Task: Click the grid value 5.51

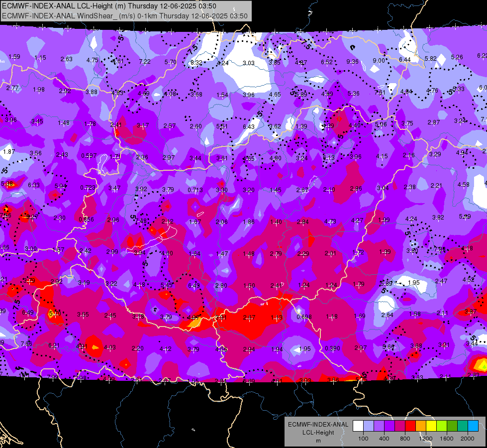Action: coord(222,126)
